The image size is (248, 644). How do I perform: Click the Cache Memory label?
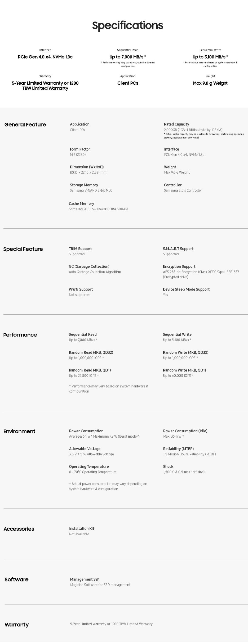[x=81, y=204]
